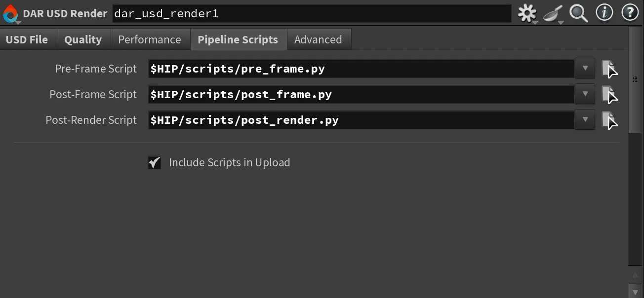The height and width of the screenshot is (298, 644).
Task: Expand the Pre-Frame Script dropdown arrow
Action: (x=585, y=69)
